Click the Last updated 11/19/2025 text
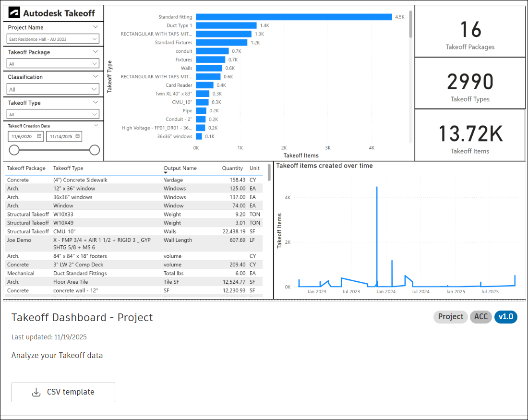This screenshot has height=420, width=528. 49,337
